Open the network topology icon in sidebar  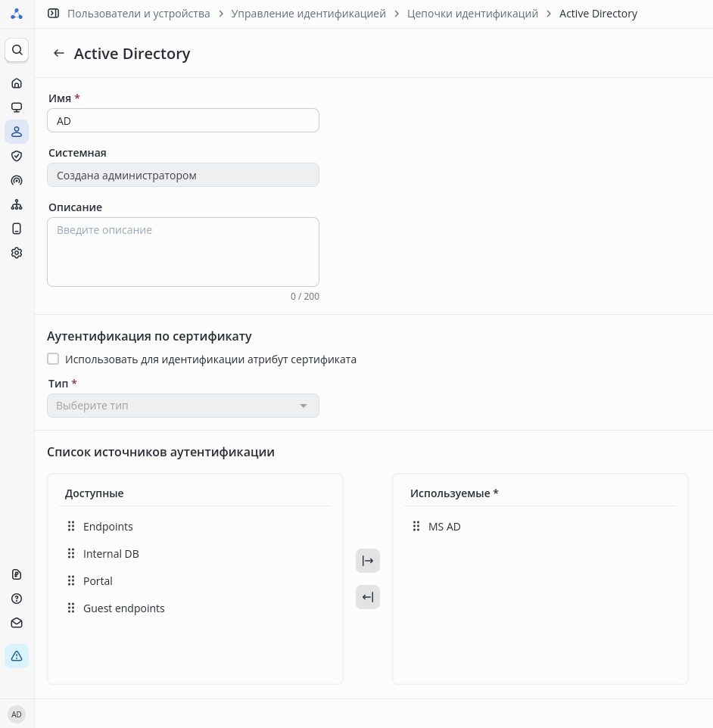pyautogui.click(x=17, y=204)
